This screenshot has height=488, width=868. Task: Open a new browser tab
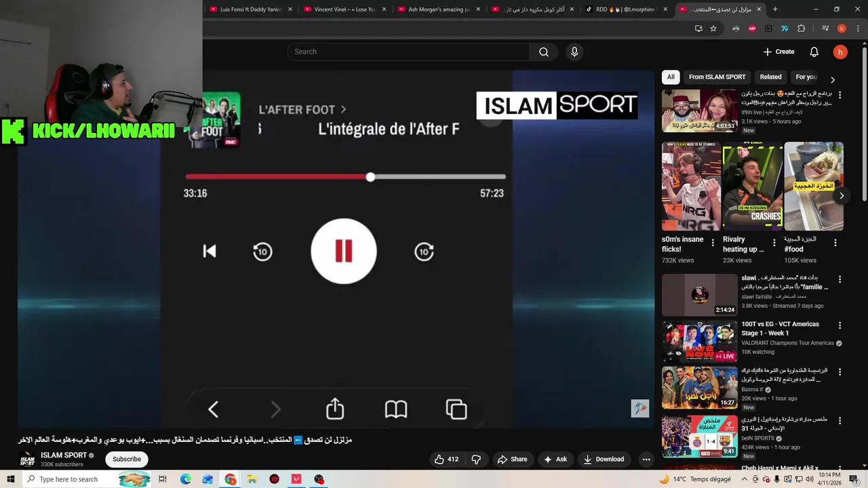tap(775, 9)
